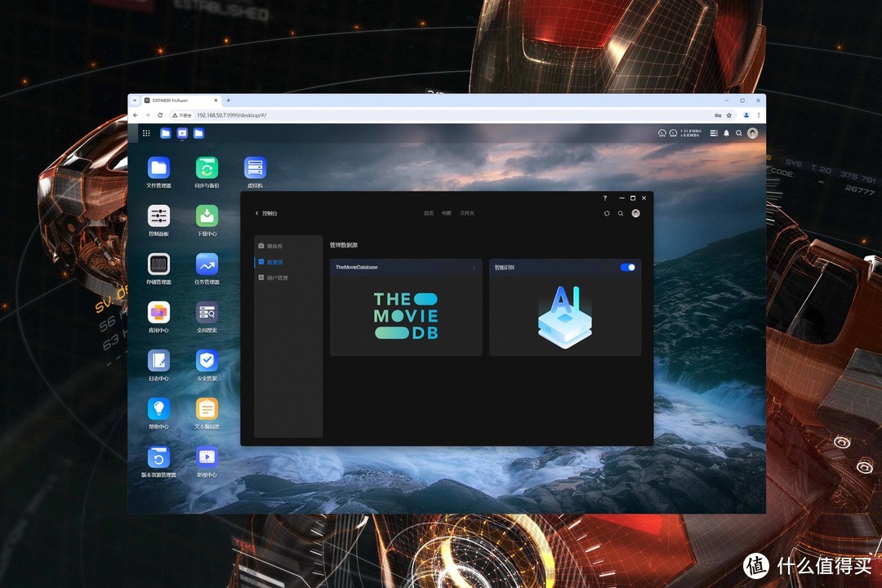Switch to the 电影 tab
The image size is (882, 588).
[447, 213]
